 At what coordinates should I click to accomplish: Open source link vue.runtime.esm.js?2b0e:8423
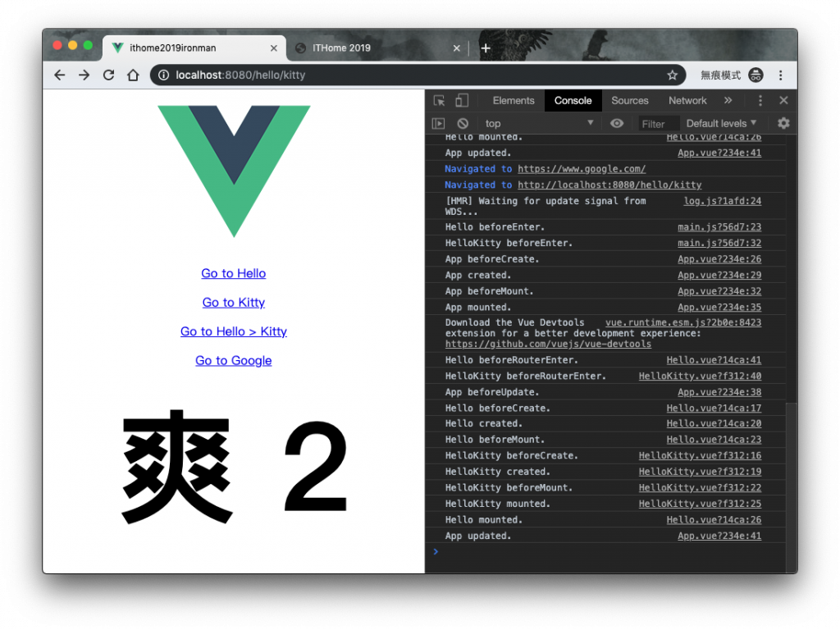pyautogui.click(x=683, y=322)
